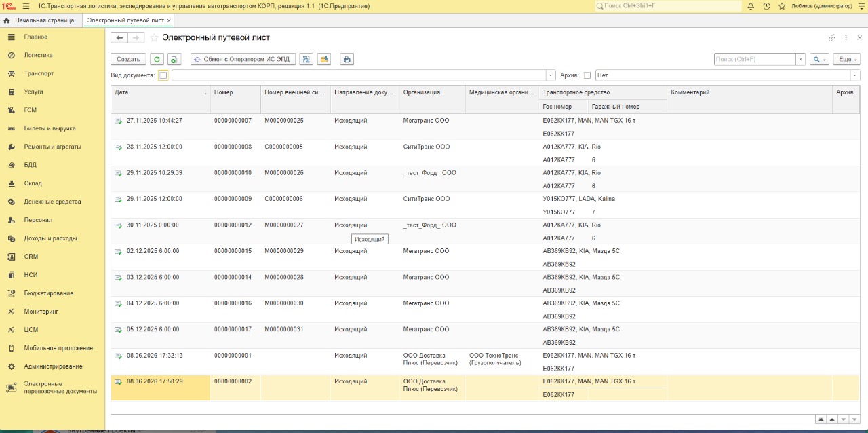Screen dimensions: 868x433
Task: Open the history clock icon
Action: click(766, 5)
